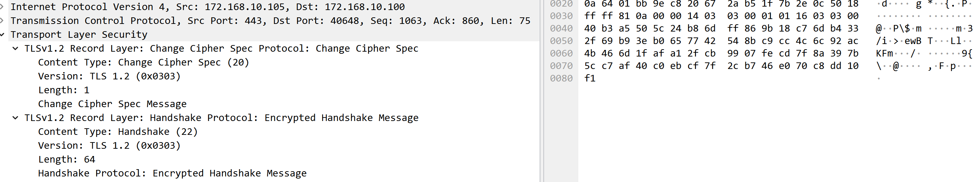This screenshot has height=182, width=980.
Task: Select Version line under Handshake record layer
Action: point(109,146)
